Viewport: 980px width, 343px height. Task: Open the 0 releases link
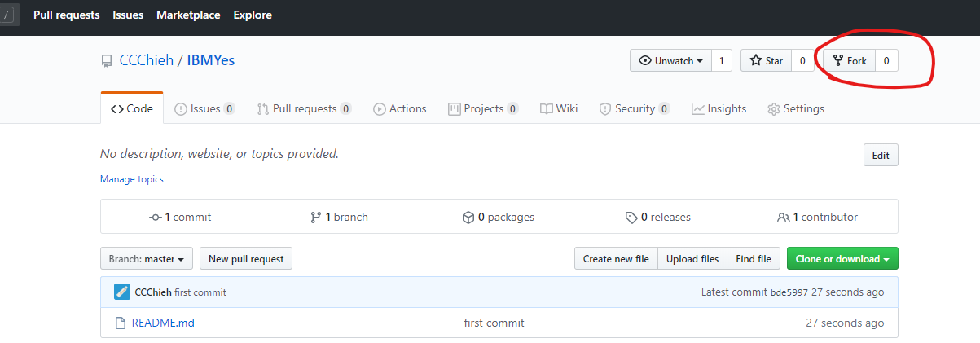click(x=657, y=217)
